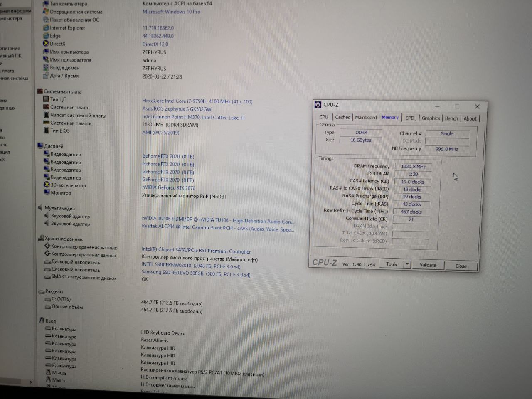Image resolution: width=532 pixels, height=399 pixels.
Task: Open the INTEL SSDPEKNW020T8 disk link
Action: coord(191,266)
